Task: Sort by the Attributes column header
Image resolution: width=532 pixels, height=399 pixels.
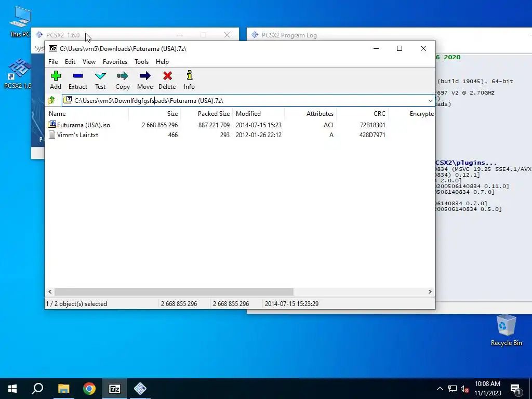Action: [311, 114]
